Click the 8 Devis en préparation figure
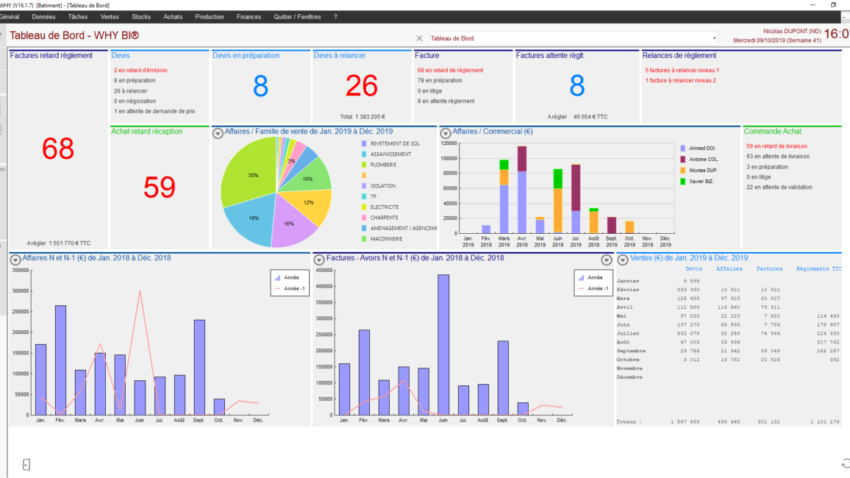The width and height of the screenshot is (850, 478). click(261, 86)
